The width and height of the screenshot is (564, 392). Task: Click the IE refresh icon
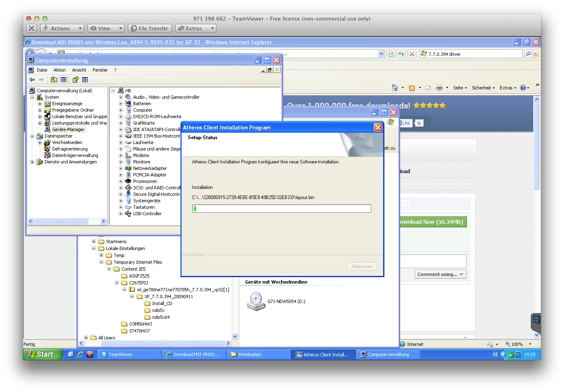(401, 54)
